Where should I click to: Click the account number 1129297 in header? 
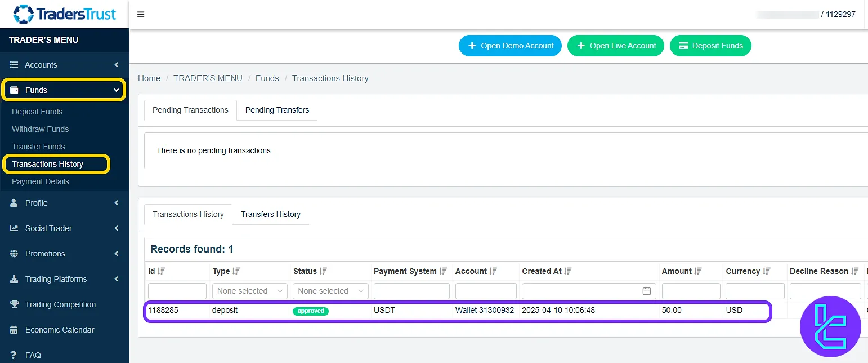point(840,14)
